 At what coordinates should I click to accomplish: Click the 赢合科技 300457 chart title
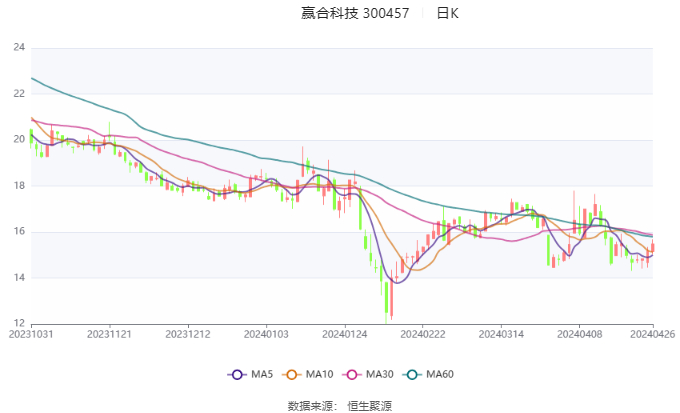tap(355, 13)
